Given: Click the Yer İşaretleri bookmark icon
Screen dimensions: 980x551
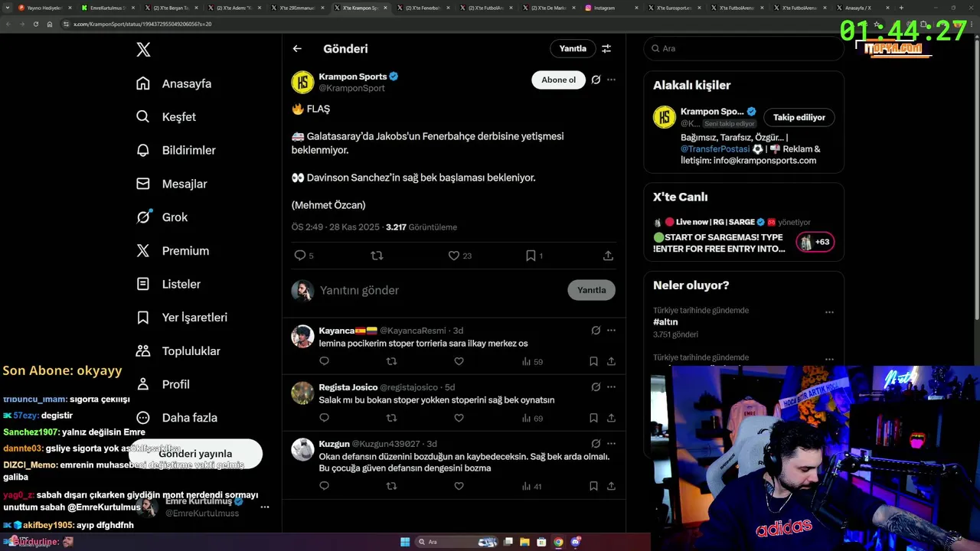Looking at the screenshot, I should point(143,318).
